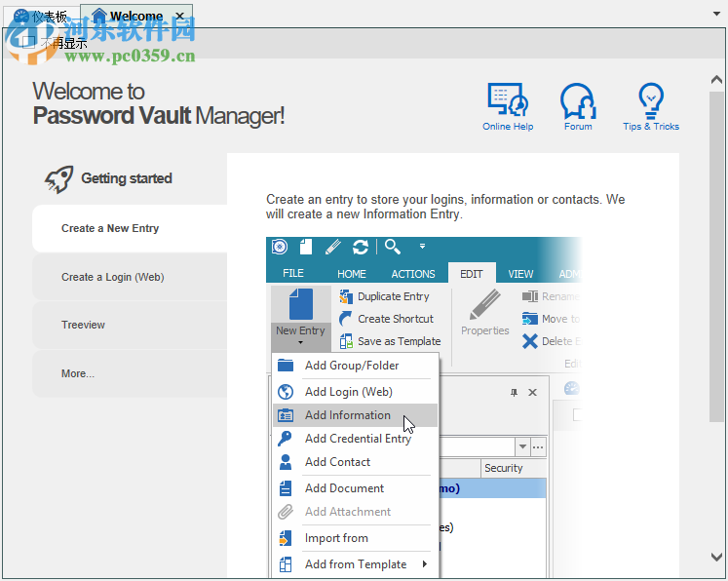Switch to the 仪表板 tab
The height and width of the screenshot is (581, 728).
pyautogui.click(x=41, y=17)
